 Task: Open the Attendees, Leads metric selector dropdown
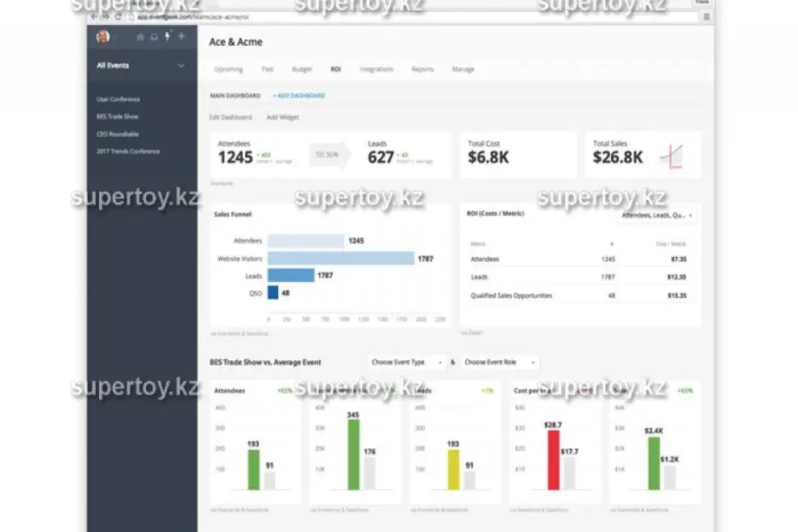click(x=657, y=215)
